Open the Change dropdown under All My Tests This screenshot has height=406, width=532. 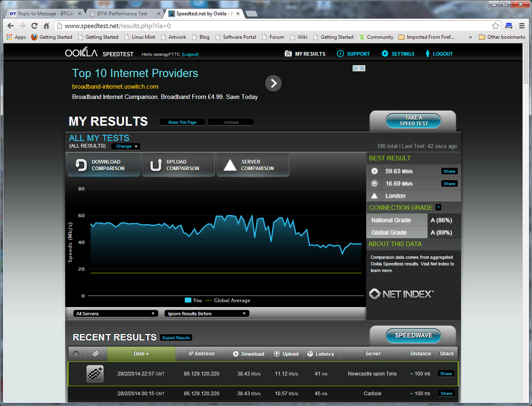point(126,146)
